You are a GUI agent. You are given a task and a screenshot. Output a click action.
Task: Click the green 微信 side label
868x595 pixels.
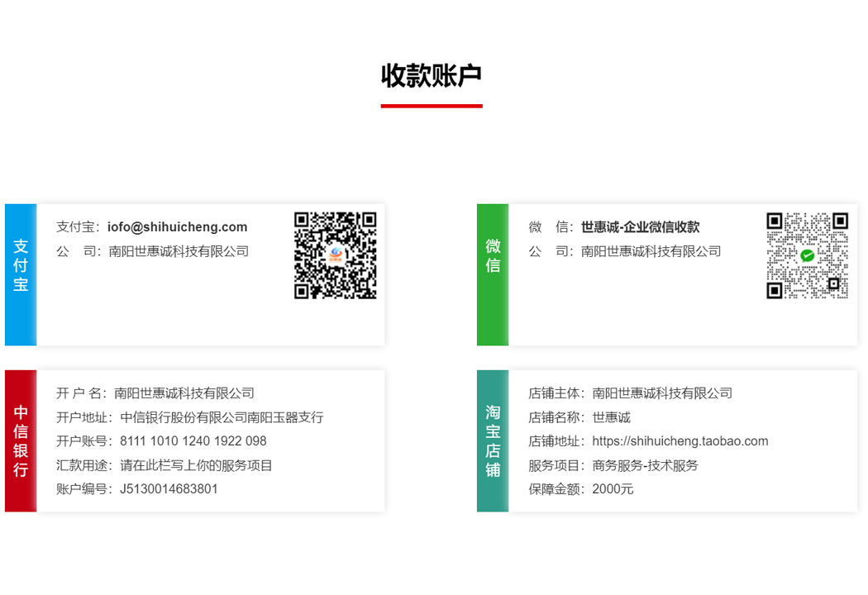point(493,274)
